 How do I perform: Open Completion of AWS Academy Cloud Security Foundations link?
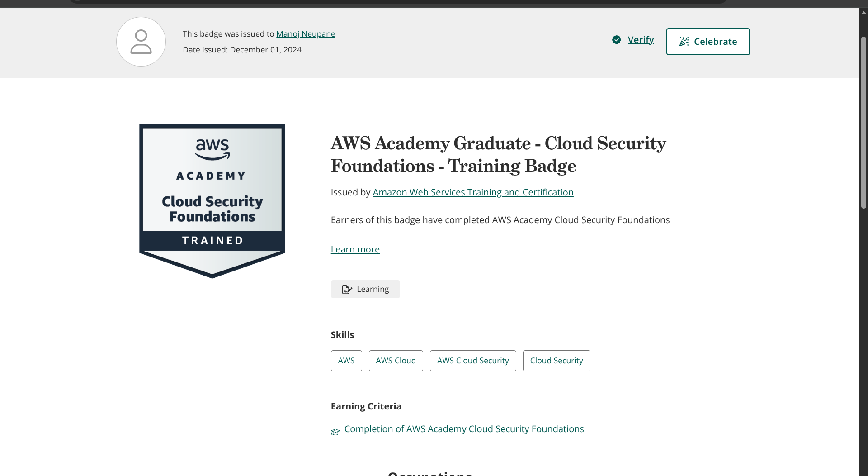pos(464,429)
